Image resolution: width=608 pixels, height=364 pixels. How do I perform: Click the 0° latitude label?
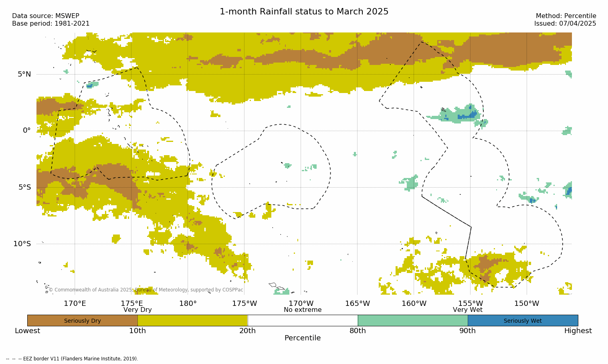[26, 130]
